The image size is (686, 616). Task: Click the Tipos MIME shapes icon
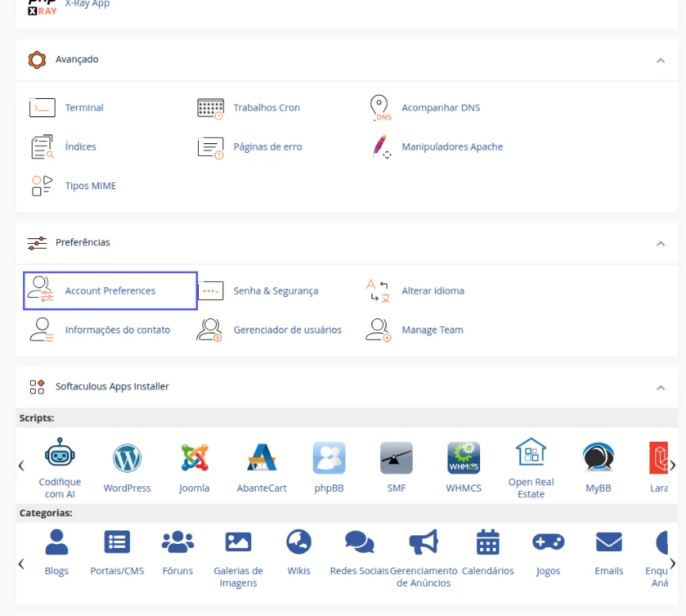tap(42, 186)
